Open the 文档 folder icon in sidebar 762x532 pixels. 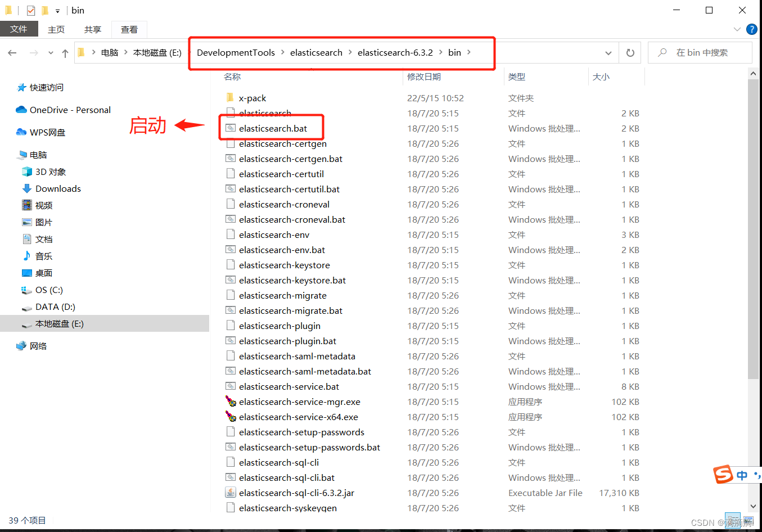27,239
